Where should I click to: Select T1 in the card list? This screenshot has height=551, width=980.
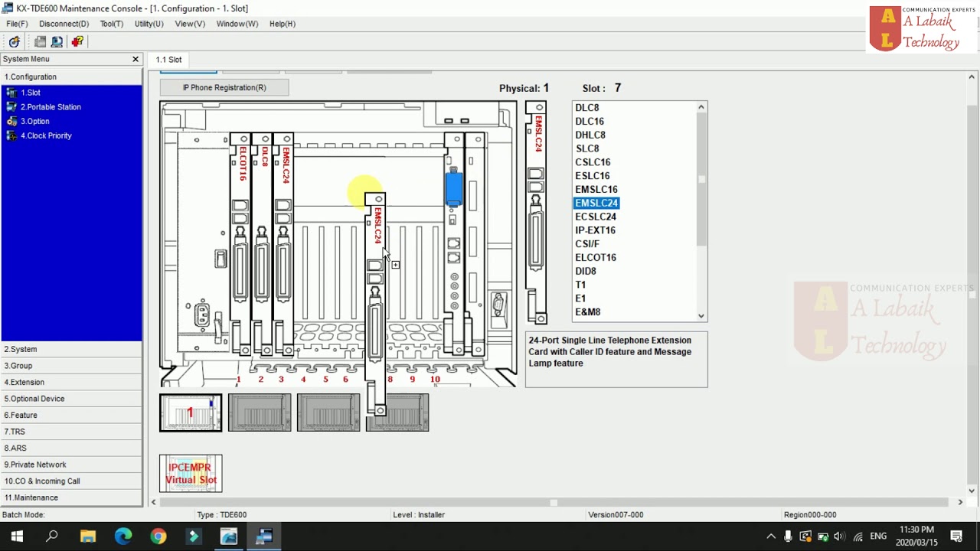coord(580,285)
